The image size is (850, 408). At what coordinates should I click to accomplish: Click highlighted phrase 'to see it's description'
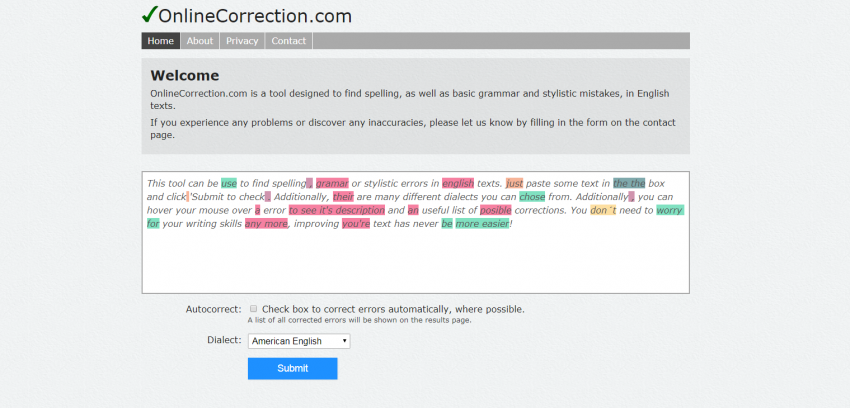tap(337, 210)
